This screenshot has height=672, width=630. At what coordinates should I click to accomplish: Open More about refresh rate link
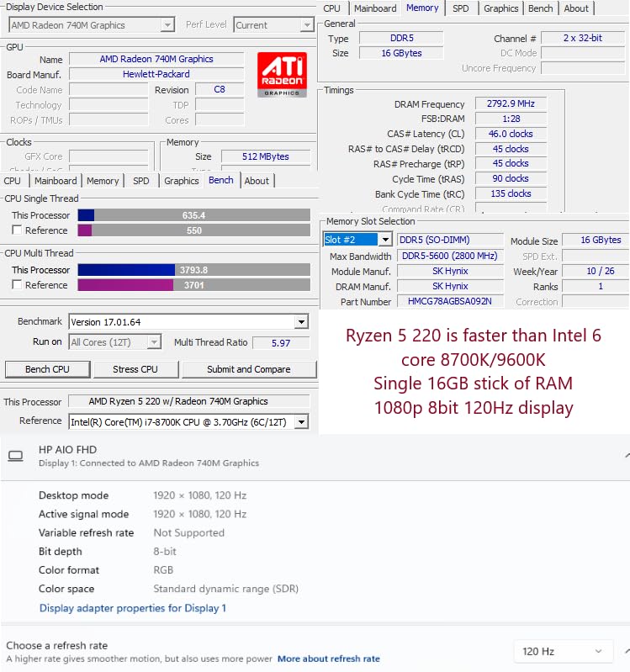(329, 659)
